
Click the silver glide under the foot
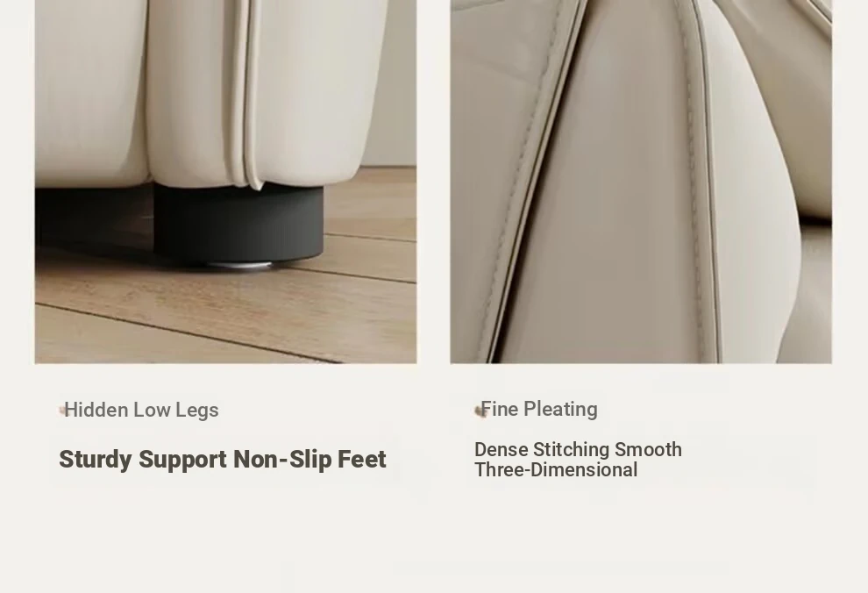point(239,265)
